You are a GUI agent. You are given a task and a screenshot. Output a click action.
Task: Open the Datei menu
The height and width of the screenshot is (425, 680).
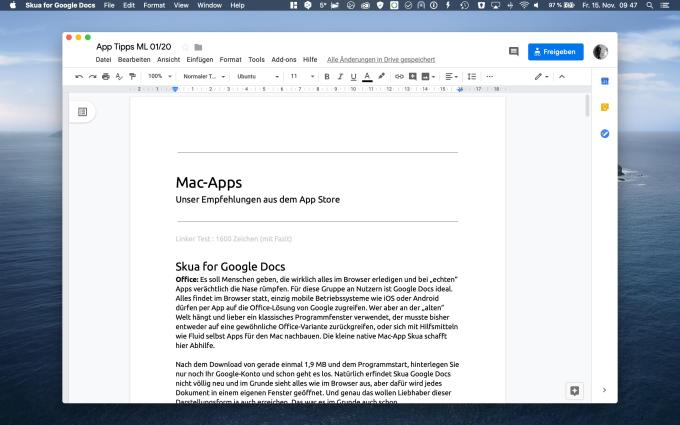(103, 60)
